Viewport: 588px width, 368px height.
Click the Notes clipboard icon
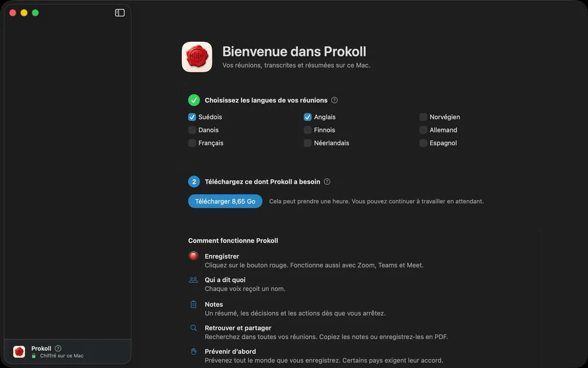tap(194, 304)
